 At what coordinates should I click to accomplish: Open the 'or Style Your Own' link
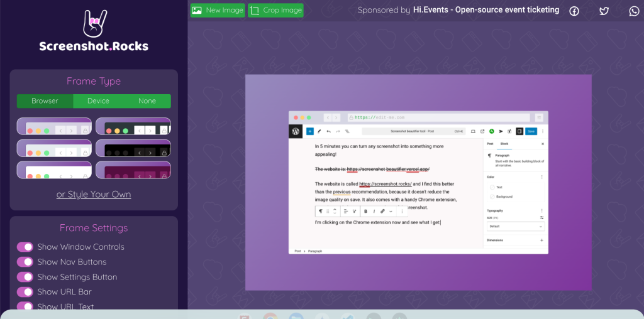tap(94, 195)
